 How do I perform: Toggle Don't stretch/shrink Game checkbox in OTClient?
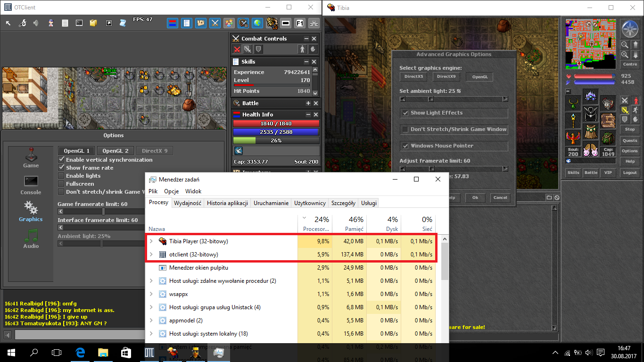click(x=61, y=192)
